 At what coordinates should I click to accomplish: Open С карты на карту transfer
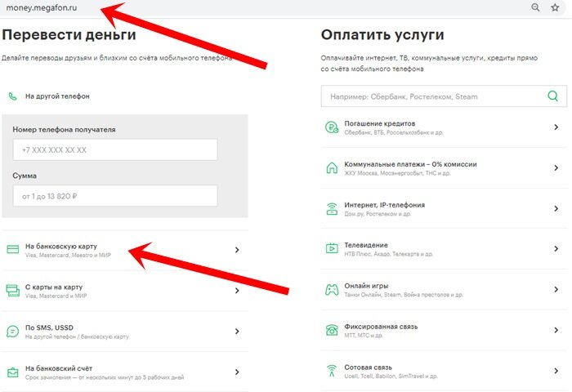click(125, 291)
